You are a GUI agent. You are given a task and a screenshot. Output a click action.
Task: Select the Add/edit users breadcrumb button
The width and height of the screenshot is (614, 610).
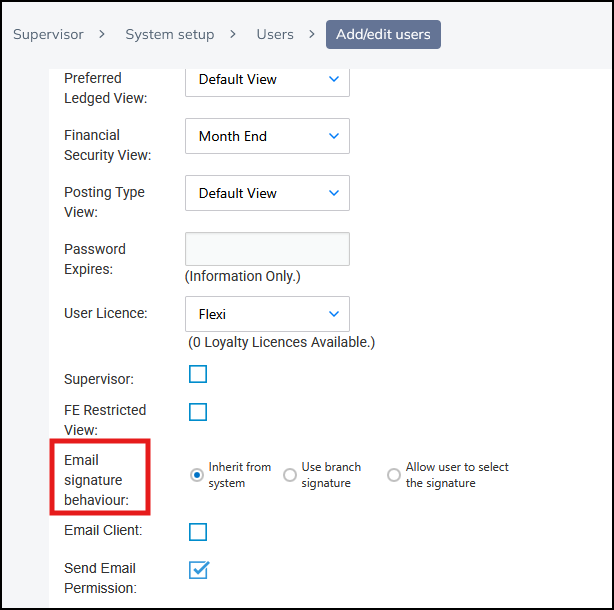pos(383,34)
